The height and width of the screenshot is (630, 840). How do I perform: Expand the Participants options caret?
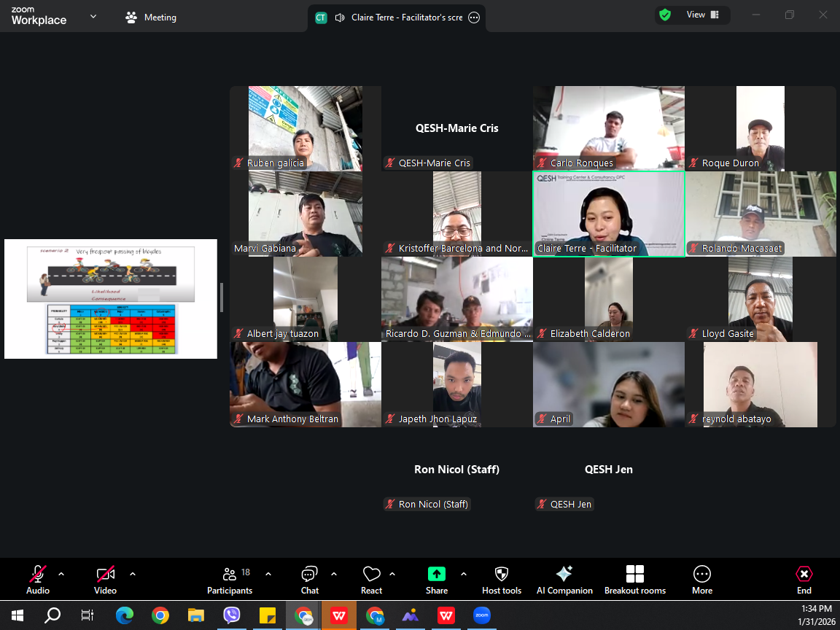268,575
